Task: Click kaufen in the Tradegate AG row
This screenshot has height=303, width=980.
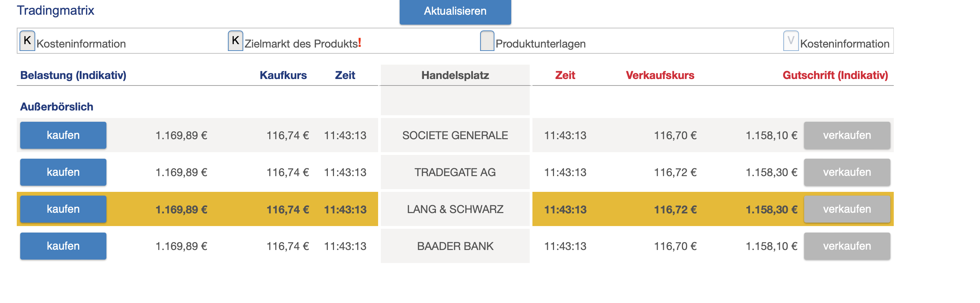Action: (63, 172)
